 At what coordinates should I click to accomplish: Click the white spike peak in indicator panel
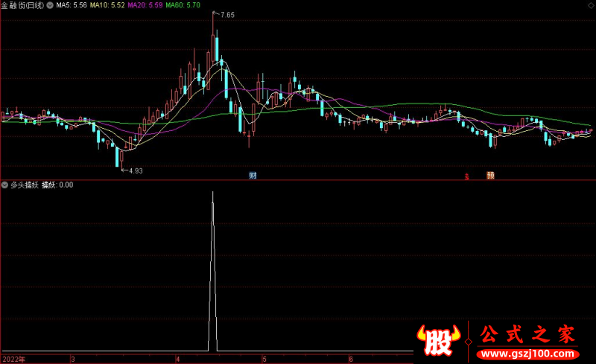click(213, 193)
